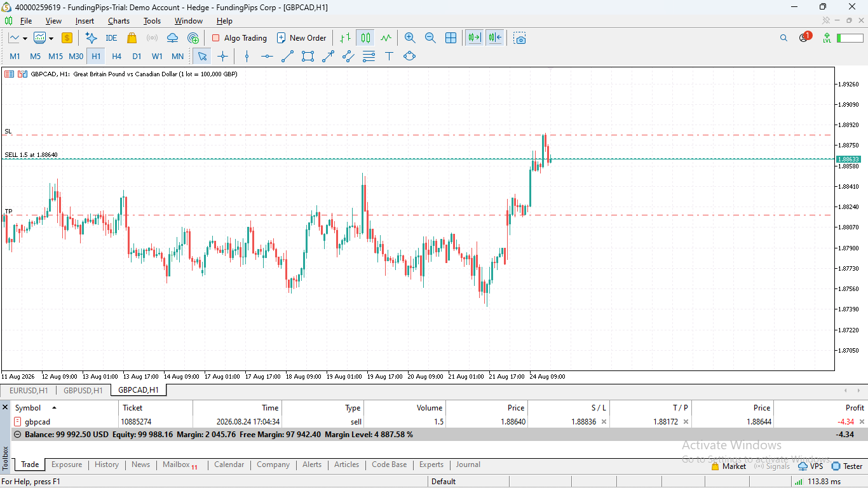Click the level progress bar in the toolbar
868x488 pixels.
point(850,38)
